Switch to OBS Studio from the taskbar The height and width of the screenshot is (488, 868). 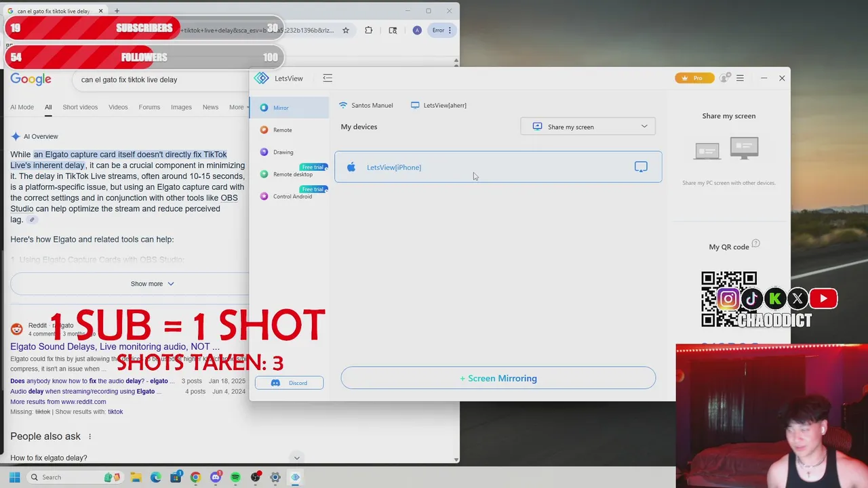pyautogui.click(x=256, y=477)
